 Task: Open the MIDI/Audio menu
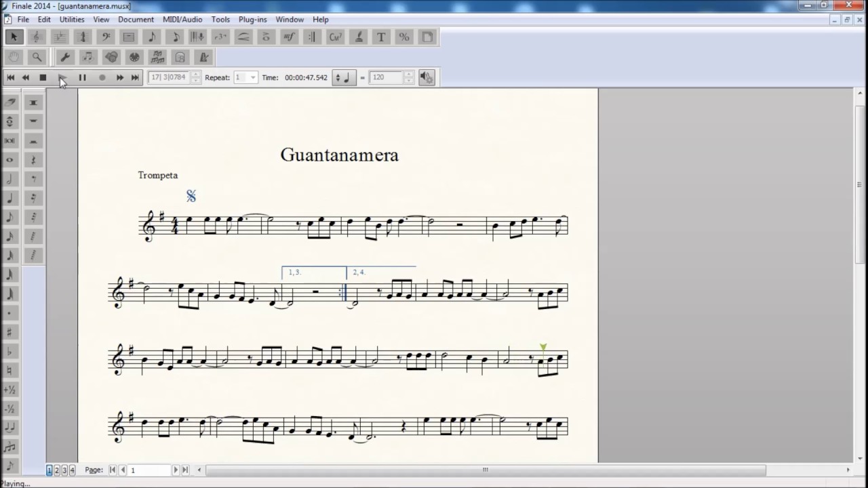click(182, 20)
